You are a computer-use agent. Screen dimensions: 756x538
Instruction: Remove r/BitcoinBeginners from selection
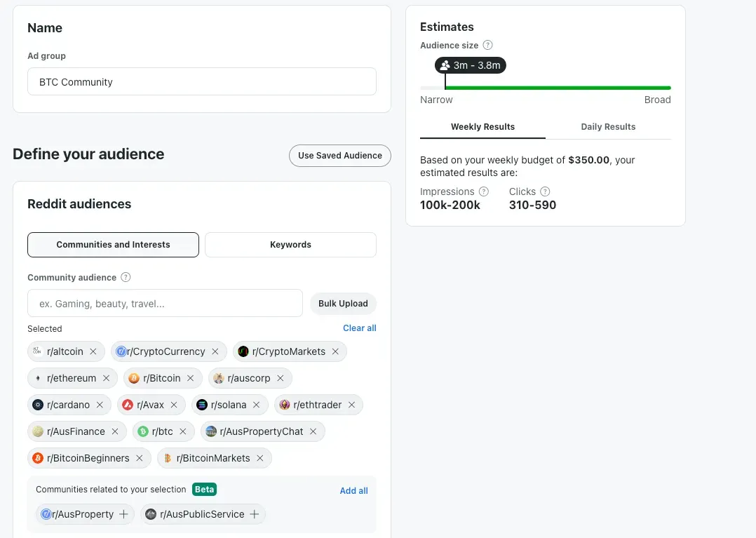coord(140,458)
